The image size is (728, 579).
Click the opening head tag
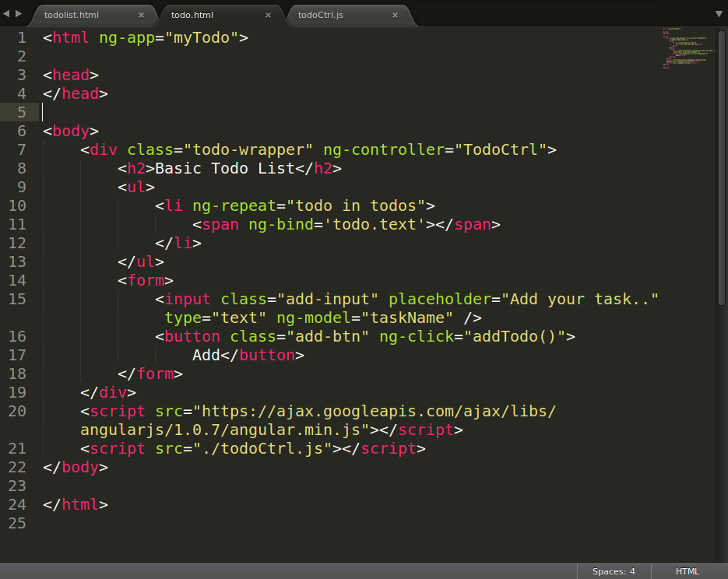[x=71, y=75]
